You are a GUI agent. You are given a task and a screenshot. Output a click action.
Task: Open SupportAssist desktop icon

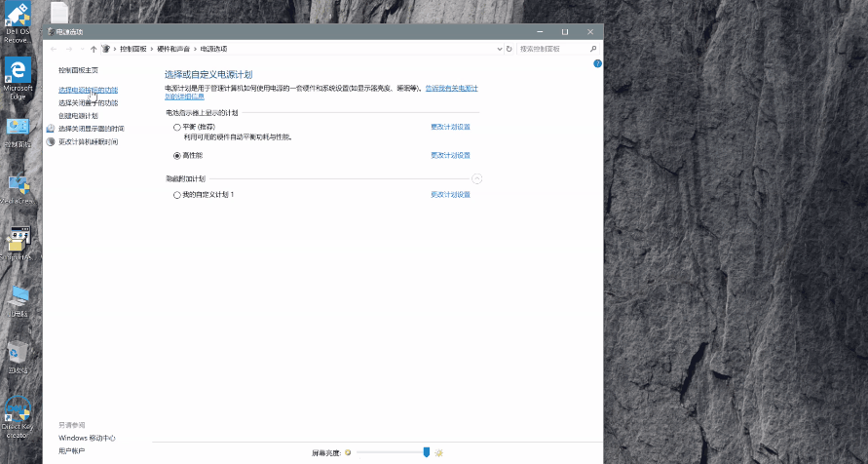point(18,244)
